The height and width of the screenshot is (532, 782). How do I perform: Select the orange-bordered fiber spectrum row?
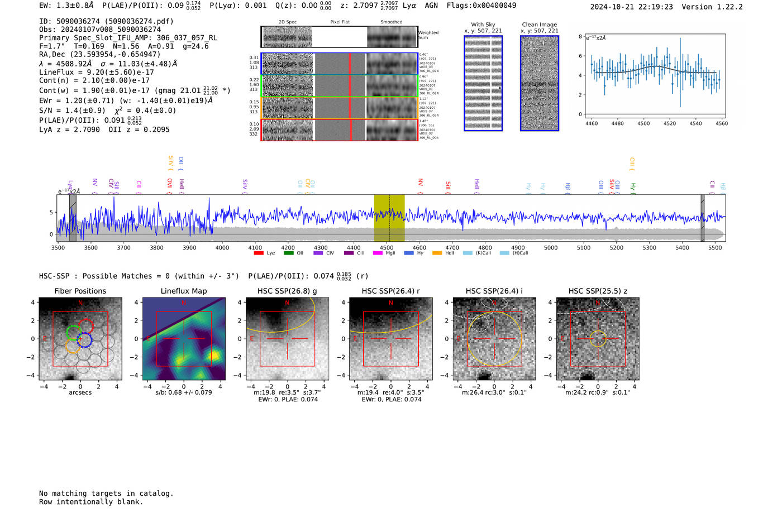tap(339, 108)
